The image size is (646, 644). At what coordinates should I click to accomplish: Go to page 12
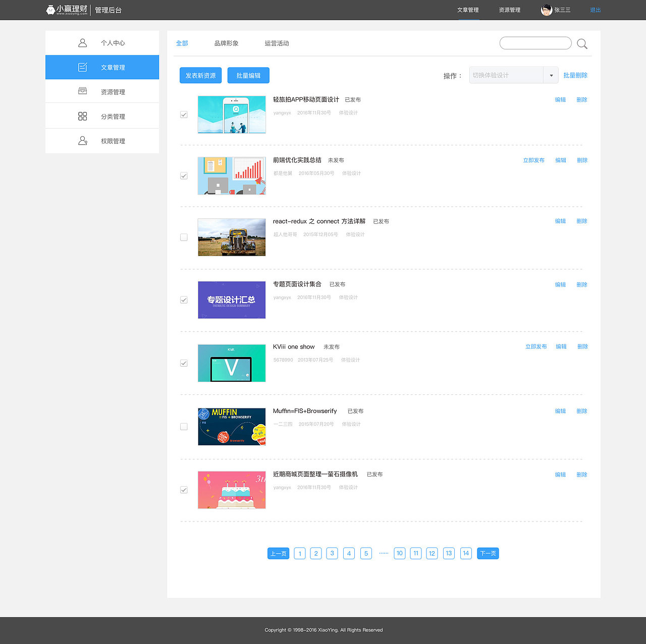point(432,553)
